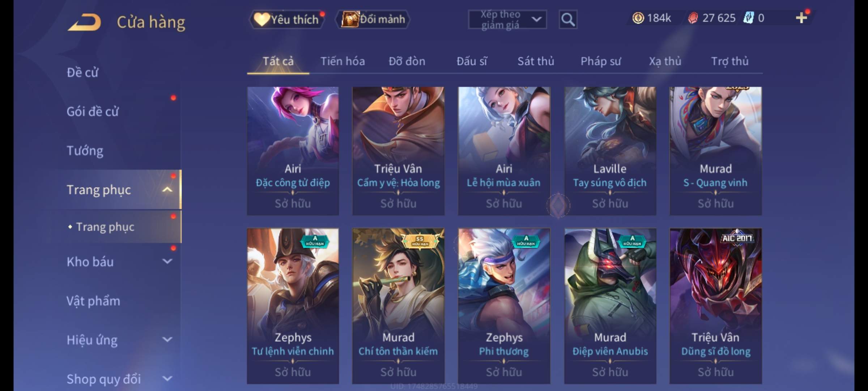This screenshot has width=868, height=391.
Task: Open Tướng in the sidebar
Action: (85, 150)
